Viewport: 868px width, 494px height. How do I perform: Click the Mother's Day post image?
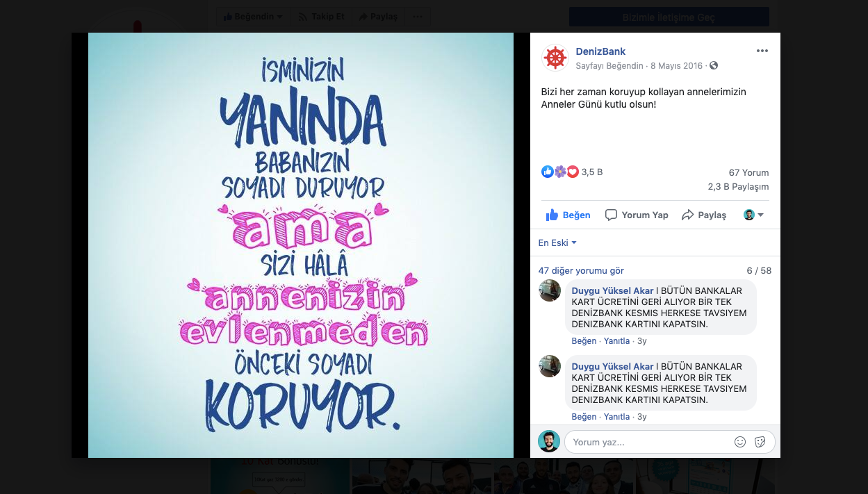coord(301,245)
